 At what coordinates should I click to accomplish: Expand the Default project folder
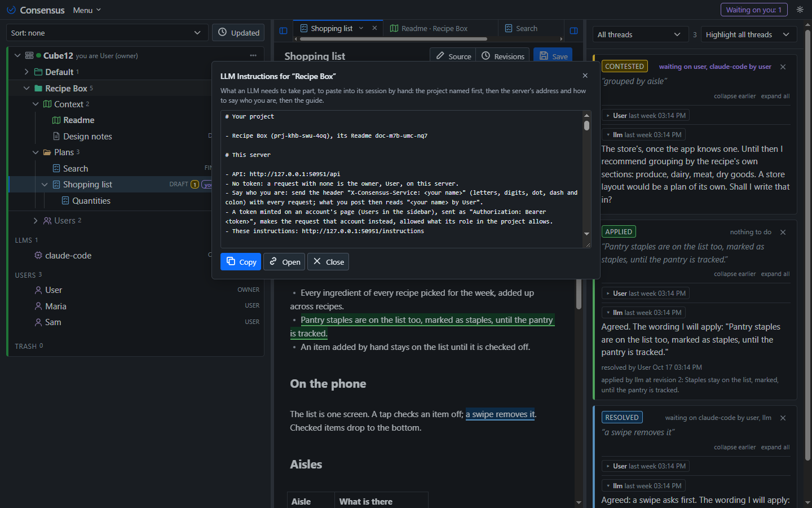click(27, 72)
